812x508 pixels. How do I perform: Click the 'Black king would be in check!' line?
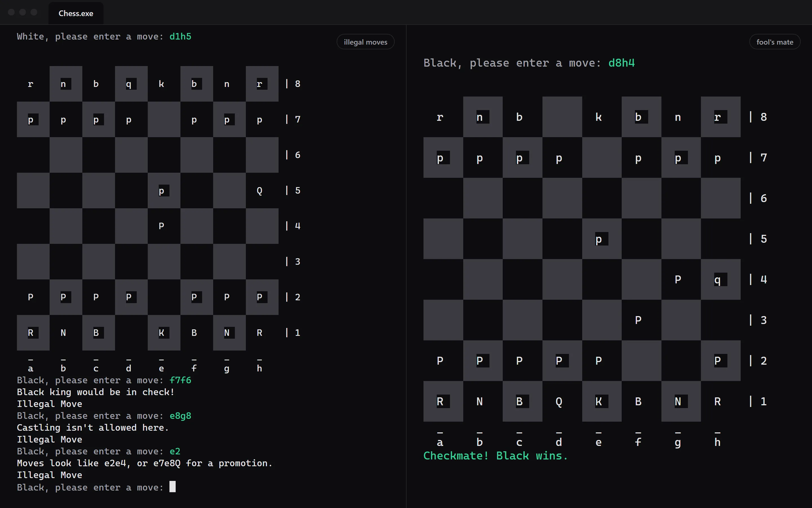pyautogui.click(x=96, y=392)
